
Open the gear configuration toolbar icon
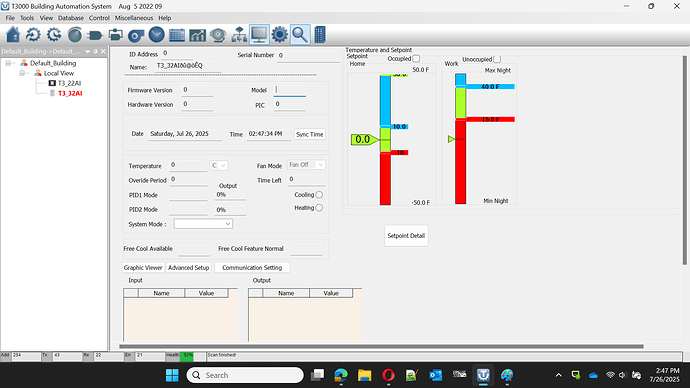(279, 34)
